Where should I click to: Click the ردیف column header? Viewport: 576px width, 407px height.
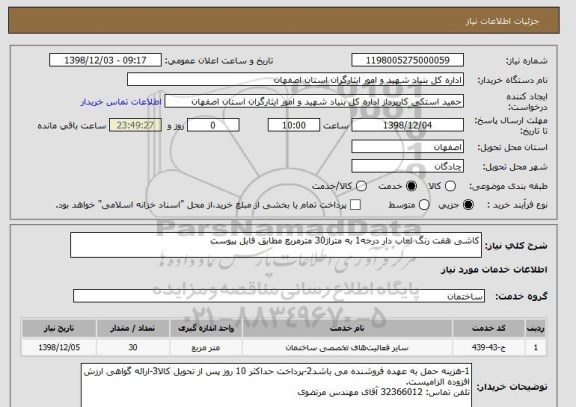click(536, 328)
